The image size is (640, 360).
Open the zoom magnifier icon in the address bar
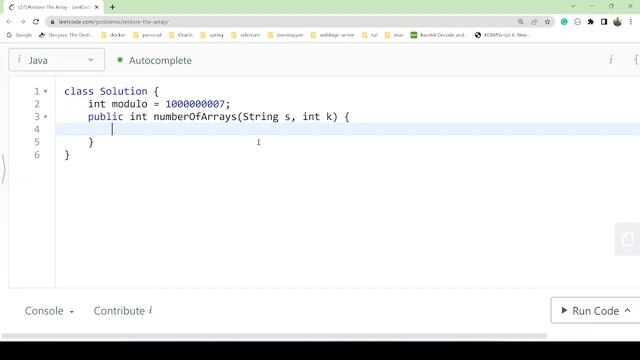point(521,22)
